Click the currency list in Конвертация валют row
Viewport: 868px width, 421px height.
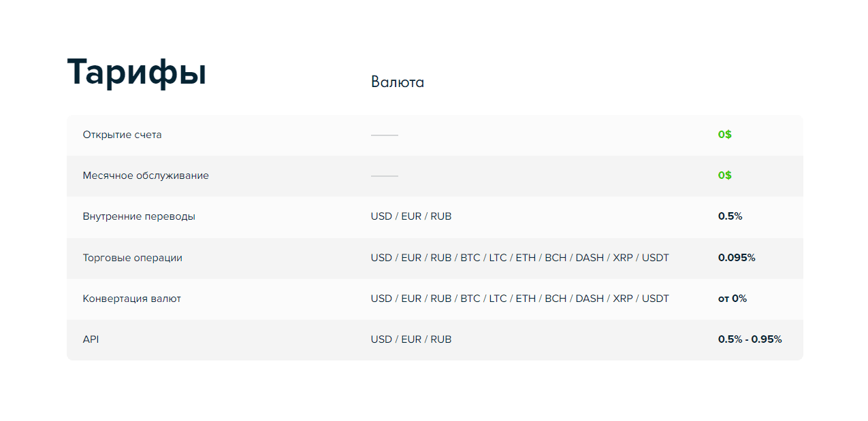(x=519, y=299)
